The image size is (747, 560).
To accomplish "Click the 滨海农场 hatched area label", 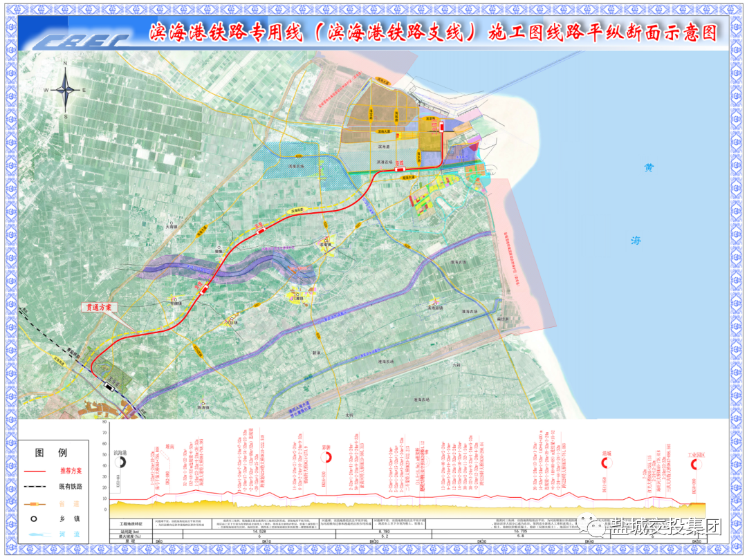I will pos(296,167).
